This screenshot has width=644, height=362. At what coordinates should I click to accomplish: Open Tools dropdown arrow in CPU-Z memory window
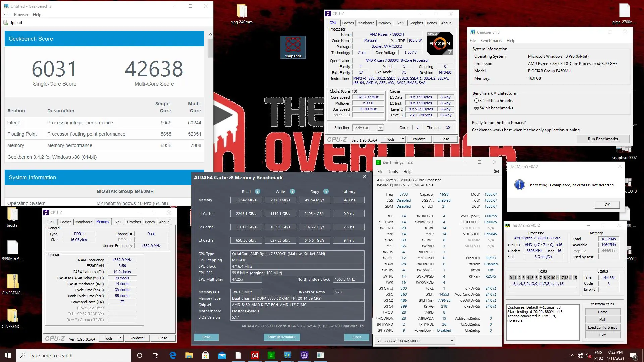120,338
